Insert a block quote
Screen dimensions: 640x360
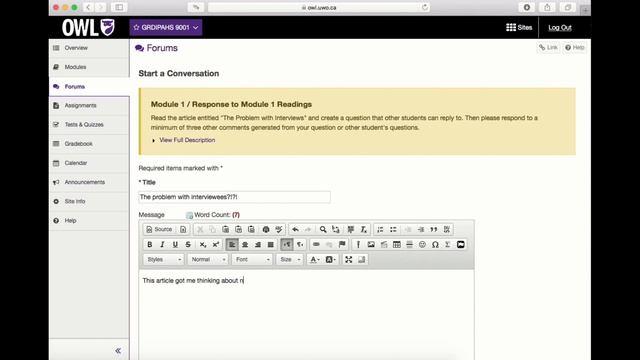[x=433, y=229]
